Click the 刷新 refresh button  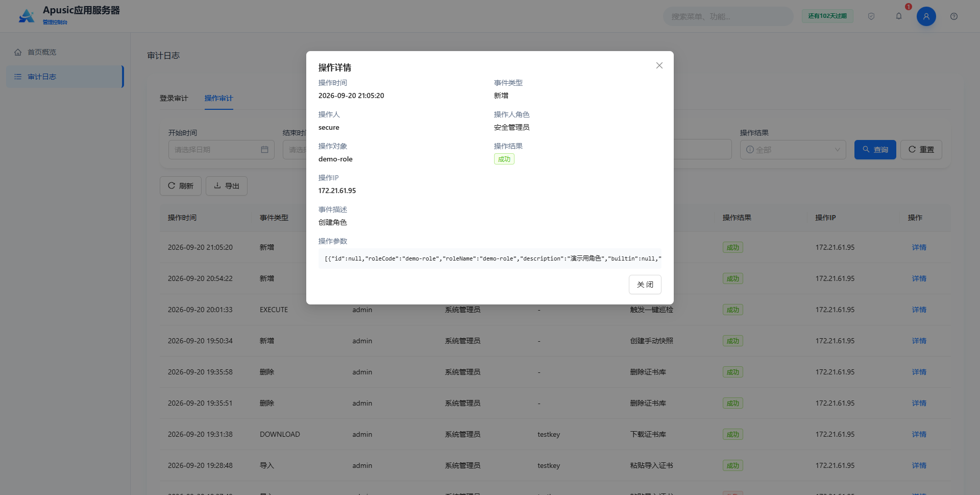[x=181, y=186]
